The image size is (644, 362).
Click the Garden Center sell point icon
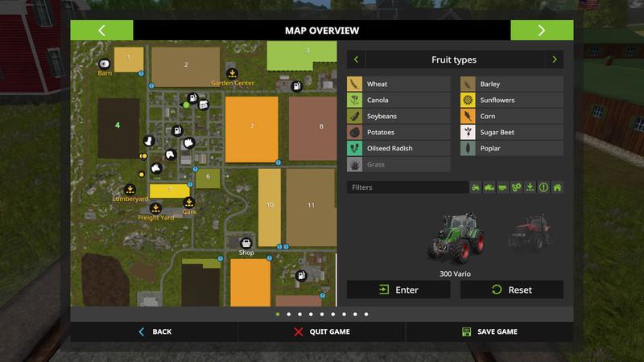click(x=232, y=73)
